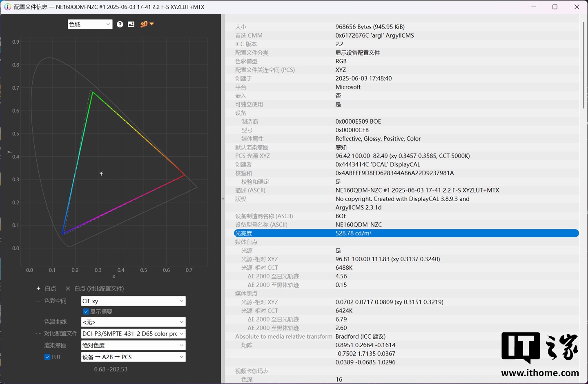Screen dimensions: 588x384
Task: Click the help question mark icon
Action: (120, 24)
